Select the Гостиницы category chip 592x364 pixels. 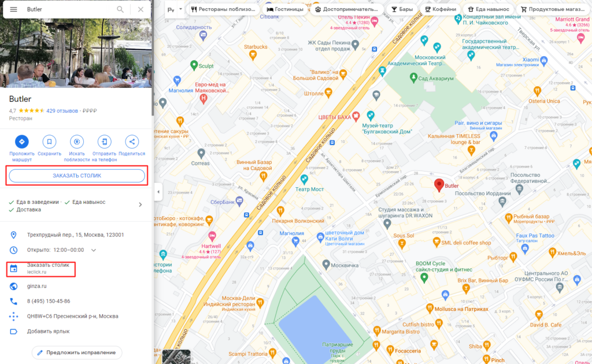click(285, 9)
